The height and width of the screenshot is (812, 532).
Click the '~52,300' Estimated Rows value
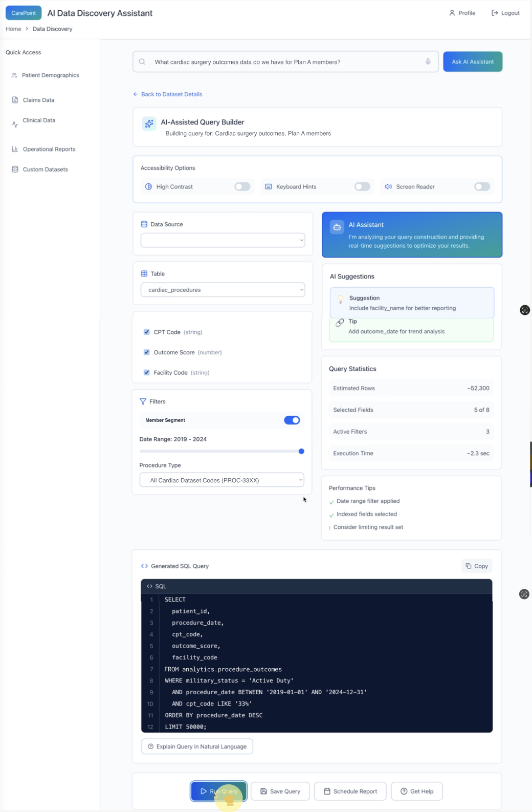[478, 388]
